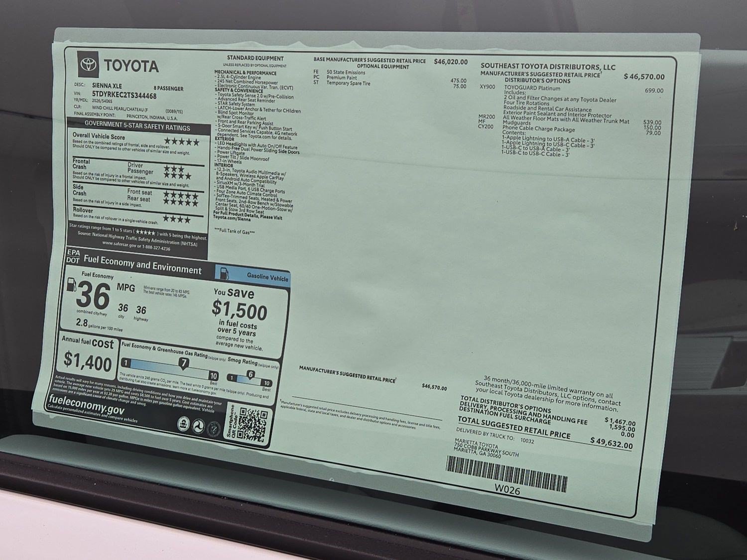The height and width of the screenshot is (560, 747).
Task: Click the 50 State Emissions option
Action: (x=346, y=72)
